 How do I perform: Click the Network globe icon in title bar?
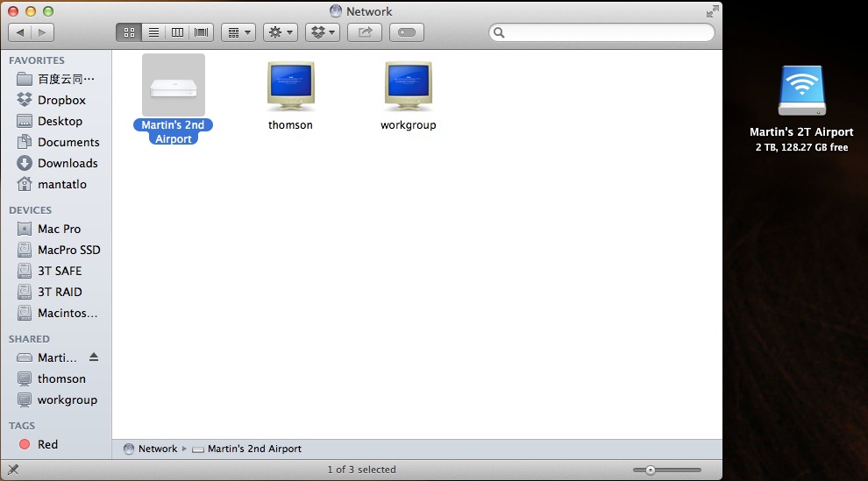[336, 11]
